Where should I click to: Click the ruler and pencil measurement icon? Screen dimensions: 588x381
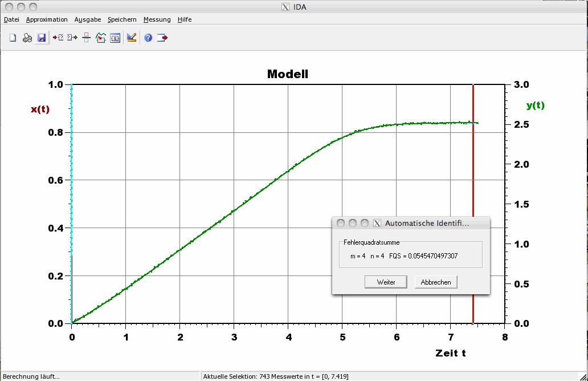[x=132, y=38]
